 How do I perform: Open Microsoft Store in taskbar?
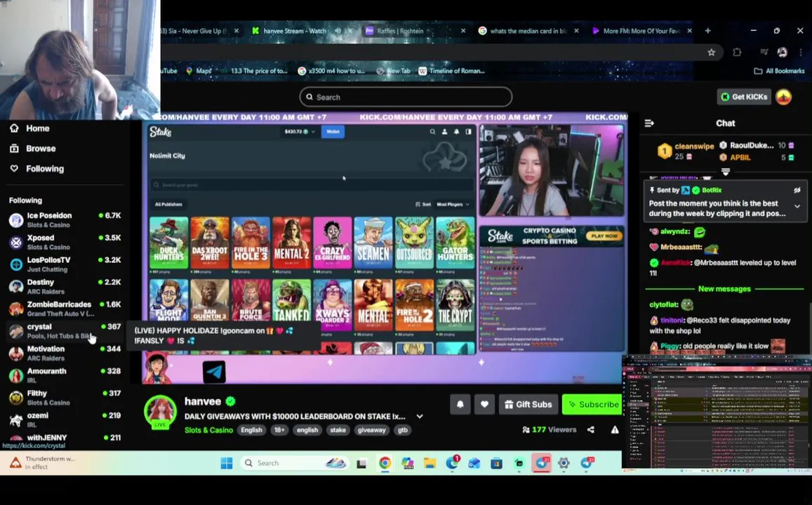pos(496,463)
